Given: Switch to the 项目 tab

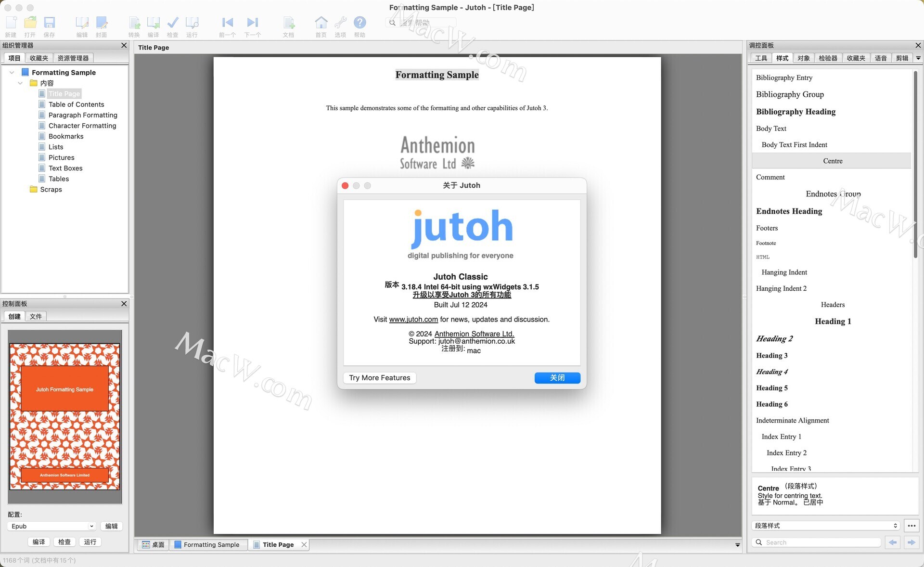Looking at the screenshot, I should point(14,58).
